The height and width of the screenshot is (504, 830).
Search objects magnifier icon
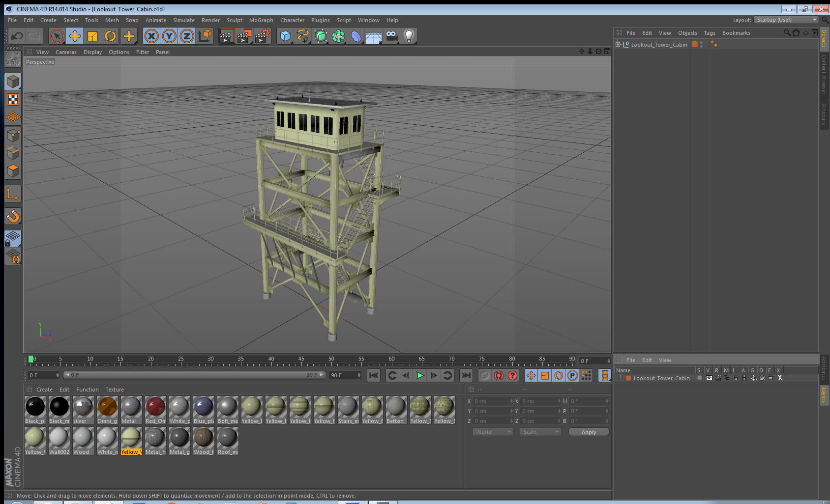pyautogui.click(x=787, y=33)
